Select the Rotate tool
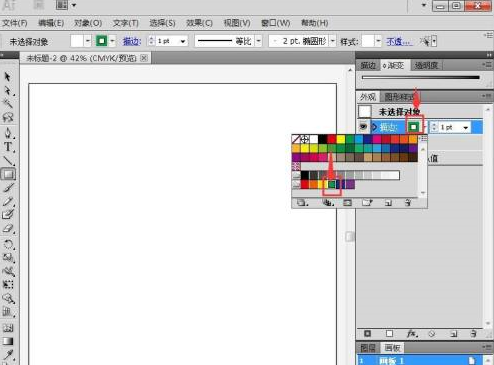The height and width of the screenshot is (365, 494). point(8,245)
